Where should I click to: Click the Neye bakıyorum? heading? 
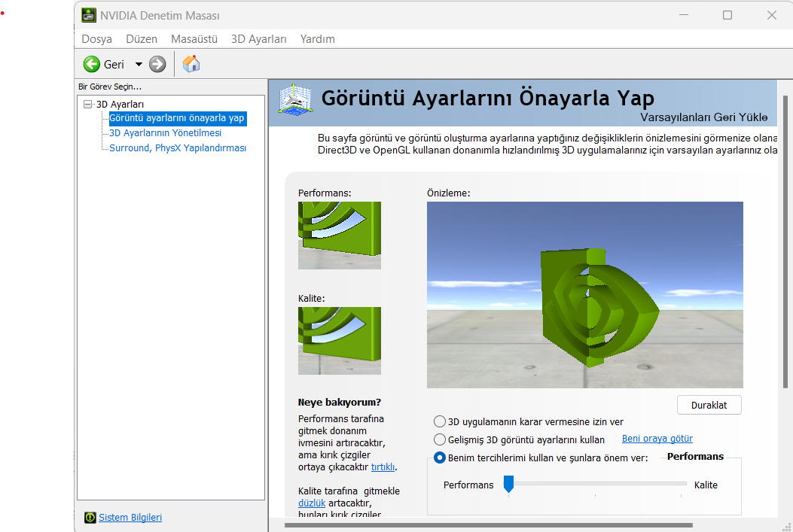click(x=340, y=402)
